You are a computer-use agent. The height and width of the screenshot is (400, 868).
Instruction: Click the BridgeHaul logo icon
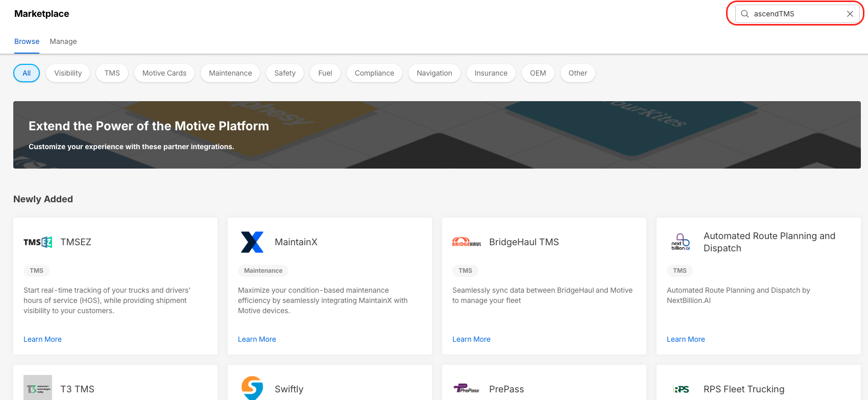[x=467, y=242]
